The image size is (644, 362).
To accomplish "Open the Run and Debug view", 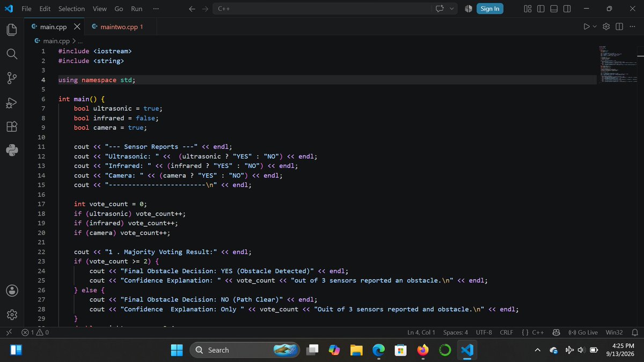I will (12, 103).
